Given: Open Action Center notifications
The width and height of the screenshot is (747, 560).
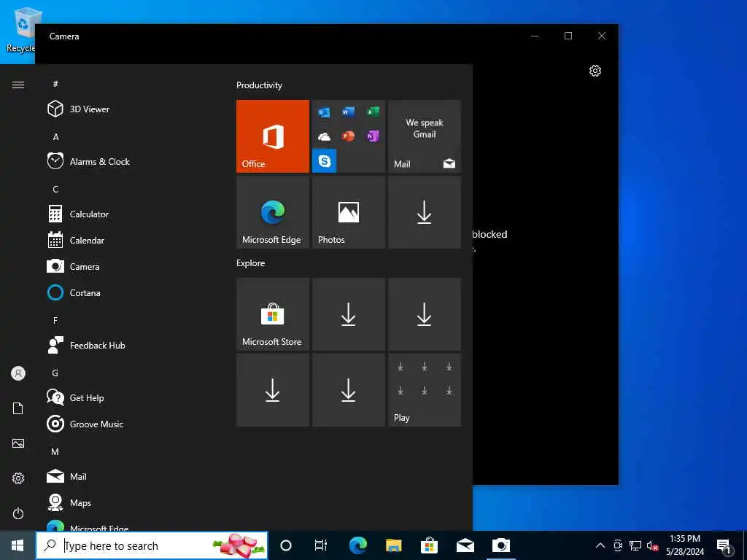Looking at the screenshot, I should [x=724, y=546].
